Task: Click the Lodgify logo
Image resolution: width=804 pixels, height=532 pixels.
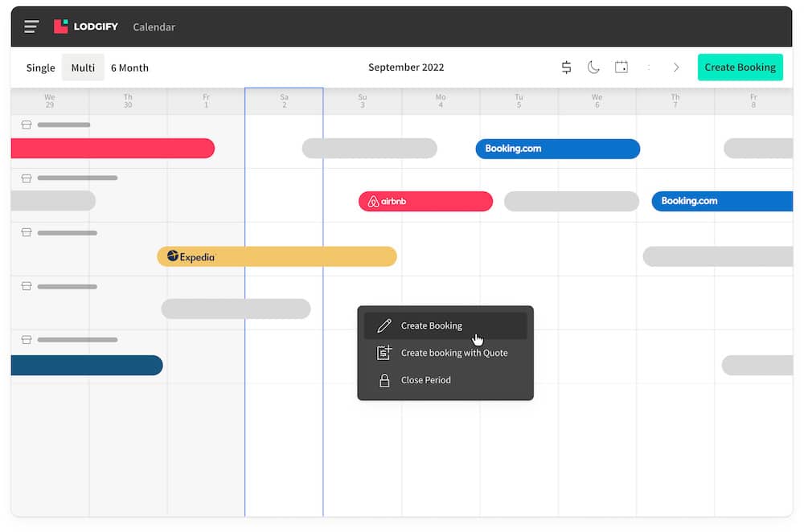Action: click(86, 27)
